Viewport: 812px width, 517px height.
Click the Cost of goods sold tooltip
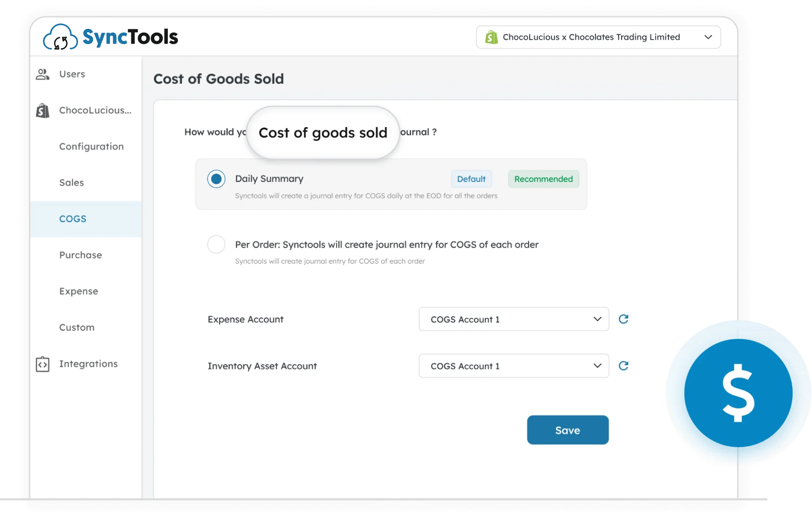(323, 133)
